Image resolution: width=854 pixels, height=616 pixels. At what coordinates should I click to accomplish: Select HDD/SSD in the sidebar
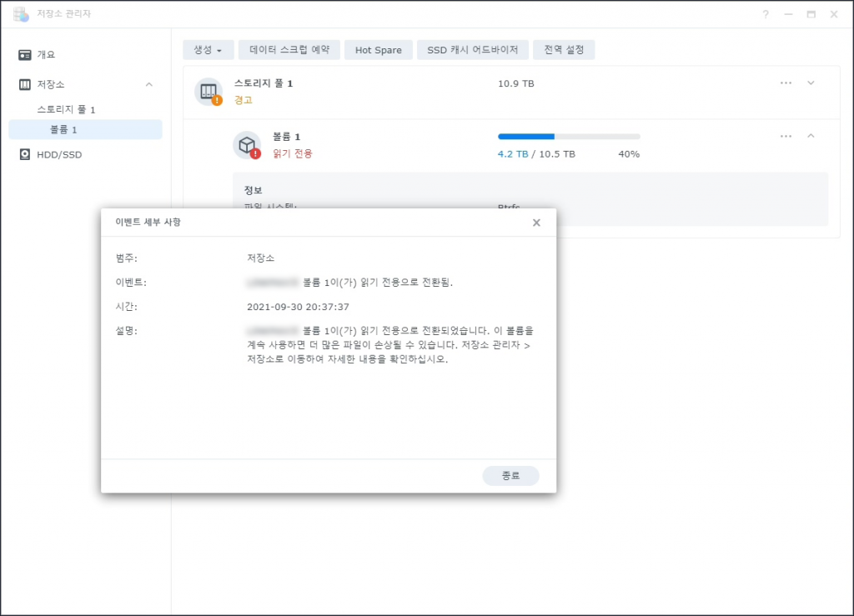click(x=59, y=154)
